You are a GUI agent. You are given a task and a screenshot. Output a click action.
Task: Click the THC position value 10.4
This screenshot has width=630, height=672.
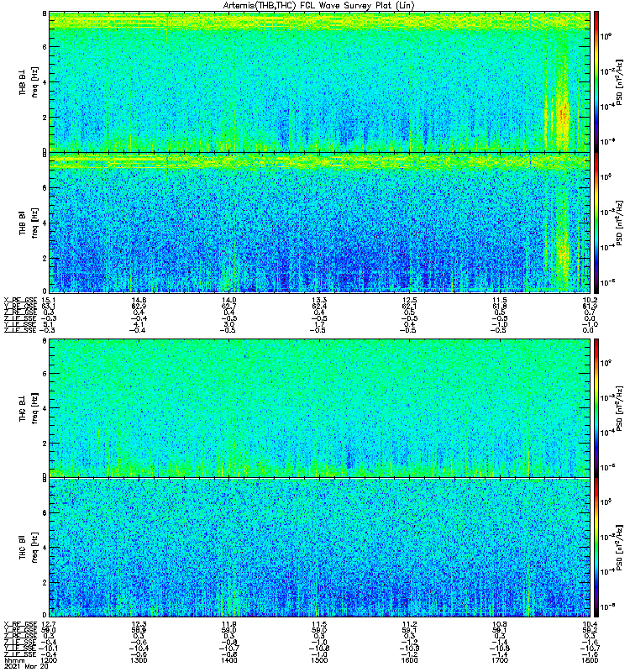(x=590, y=624)
